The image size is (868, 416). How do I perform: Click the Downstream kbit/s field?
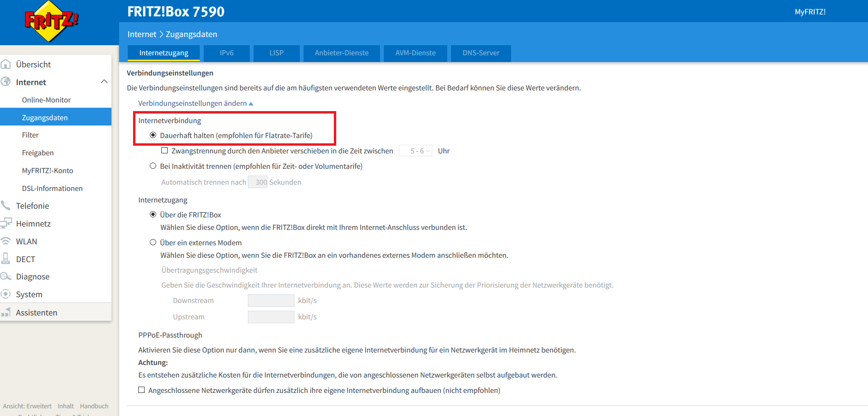(x=271, y=301)
